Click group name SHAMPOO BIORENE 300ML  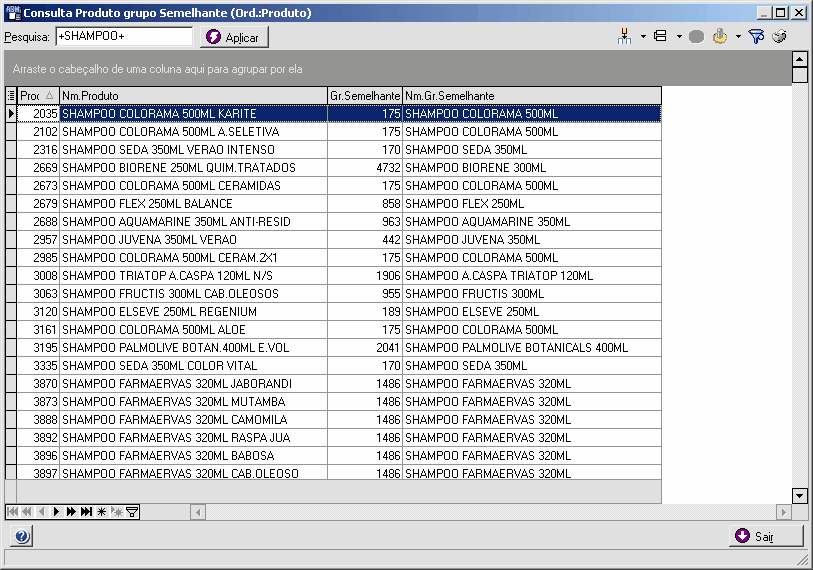pyautogui.click(x=532, y=168)
